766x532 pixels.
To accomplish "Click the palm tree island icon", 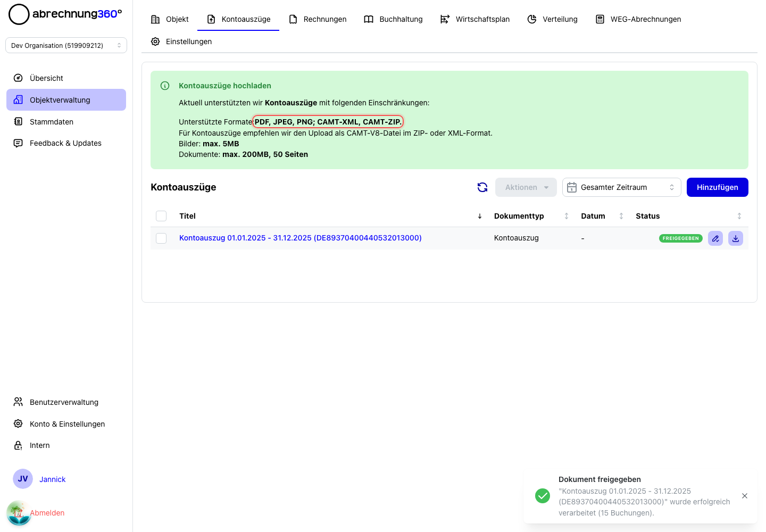I will (x=19, y=513).
